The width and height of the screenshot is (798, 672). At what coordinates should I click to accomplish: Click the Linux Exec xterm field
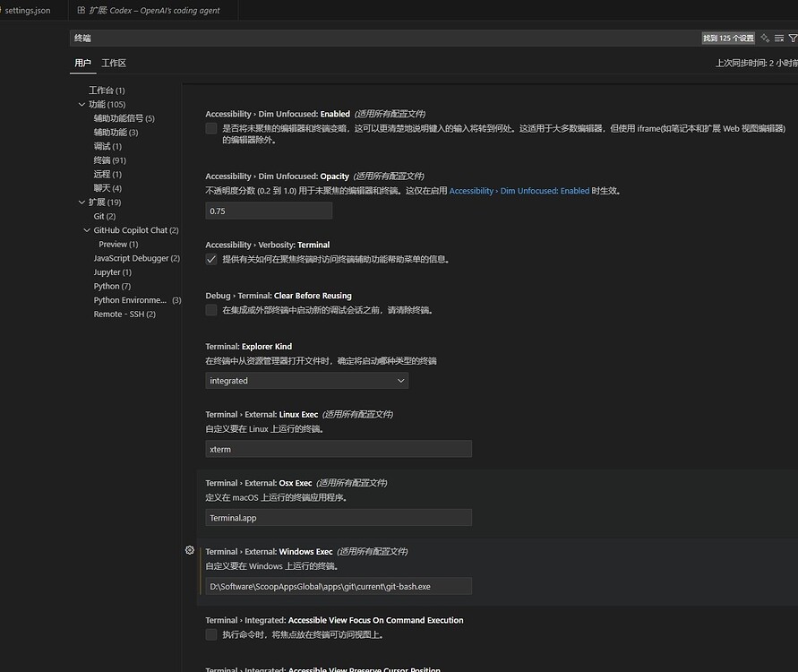pyautogui.click(x=339, y=449)
